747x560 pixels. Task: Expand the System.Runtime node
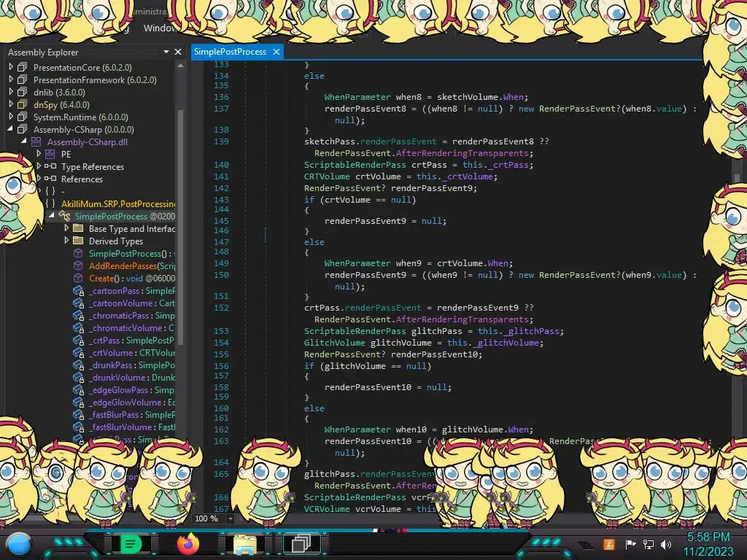click(x=10, y=117)
